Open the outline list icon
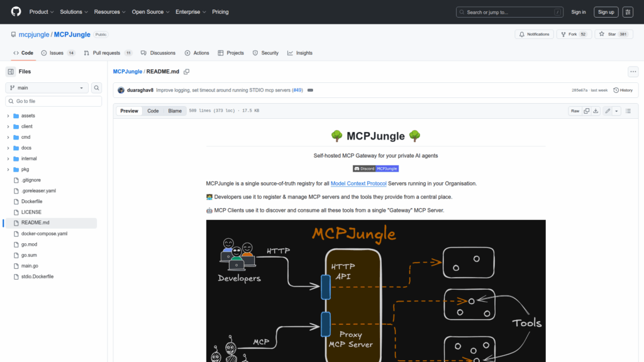644x362 pixels. [628, 111]
